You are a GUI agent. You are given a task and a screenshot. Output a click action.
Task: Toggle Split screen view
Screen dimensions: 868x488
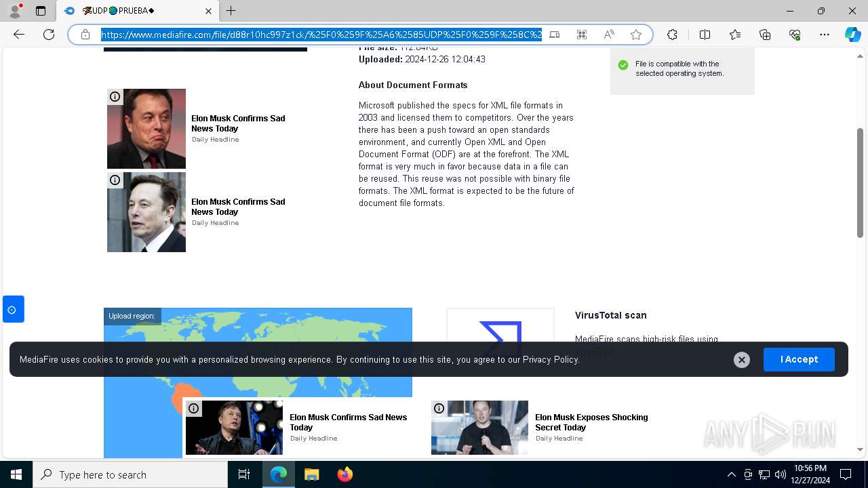(x=705, y=35)
